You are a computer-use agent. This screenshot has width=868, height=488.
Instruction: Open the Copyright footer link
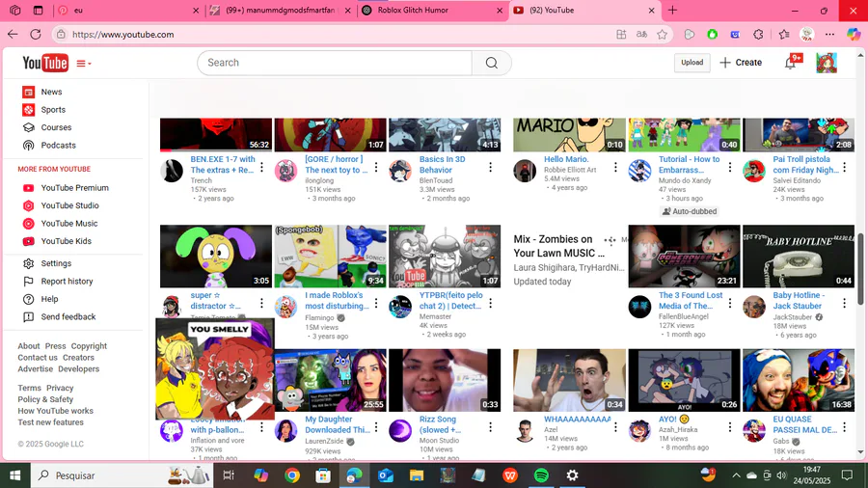tap(89, 346)
